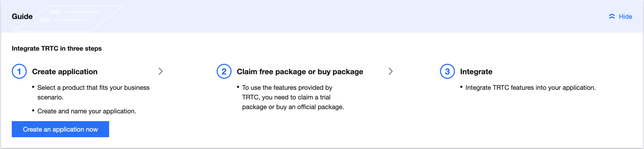Click the Create and name your application text
Screen dimensions: 644x149
tap(87, 111)
